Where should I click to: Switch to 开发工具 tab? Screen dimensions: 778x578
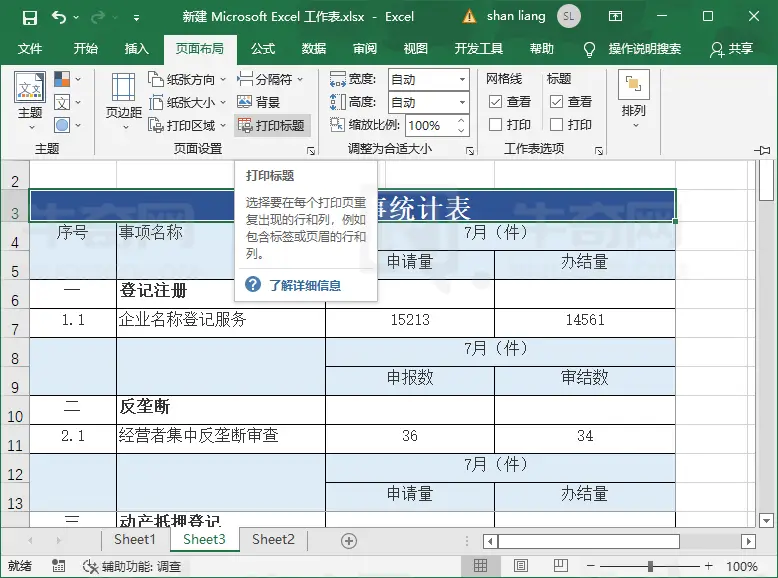pos(478,49)
